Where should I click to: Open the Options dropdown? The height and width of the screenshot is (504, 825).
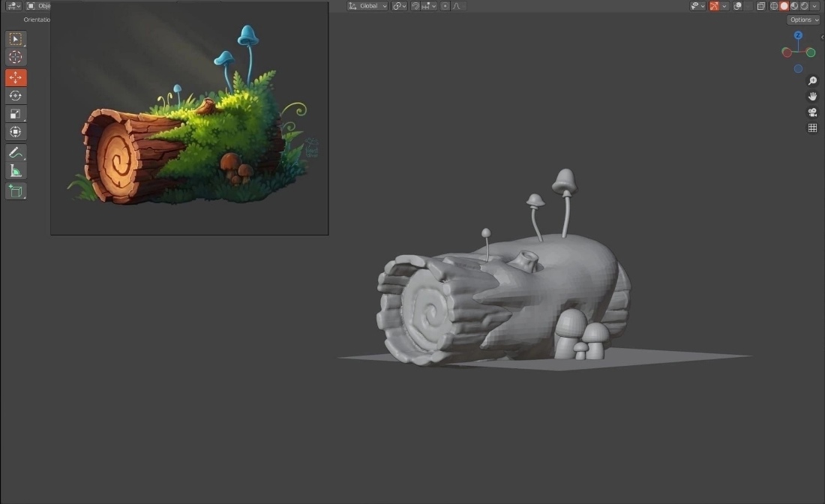(x=804, y=19)
